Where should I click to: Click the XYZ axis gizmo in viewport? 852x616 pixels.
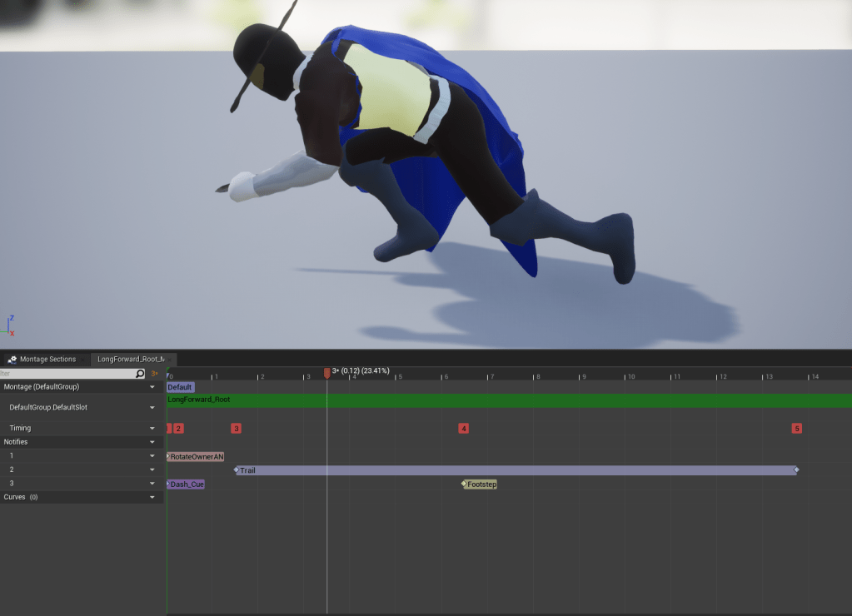pyautogui.click(x=10, y=325)
